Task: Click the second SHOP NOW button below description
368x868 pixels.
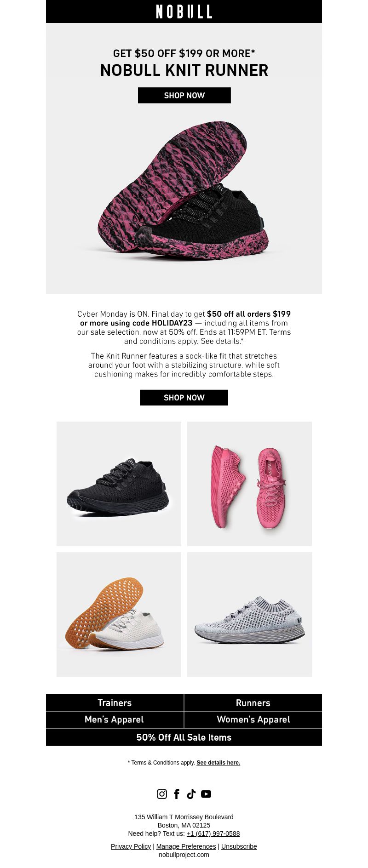Action: (x=184, y=398)
